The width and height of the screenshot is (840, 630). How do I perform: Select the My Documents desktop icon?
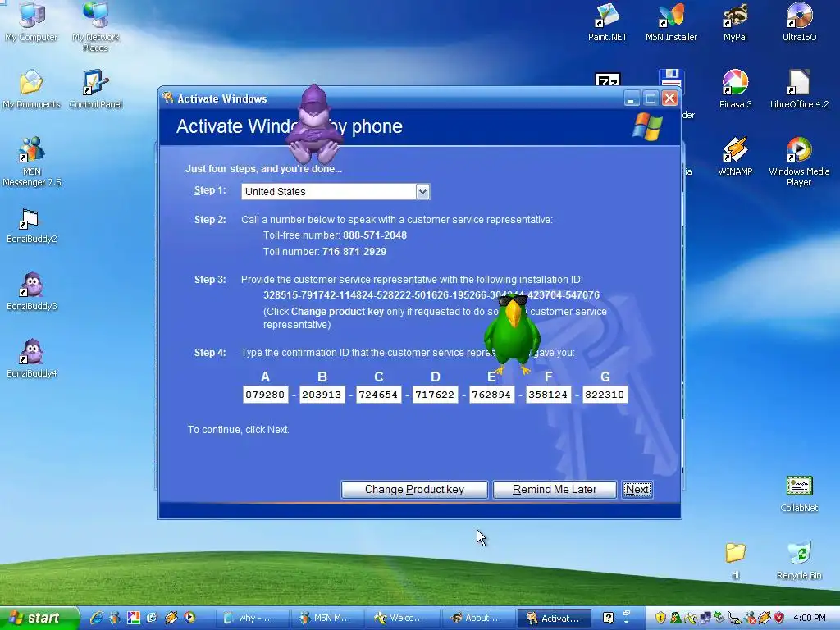[32, 89]
